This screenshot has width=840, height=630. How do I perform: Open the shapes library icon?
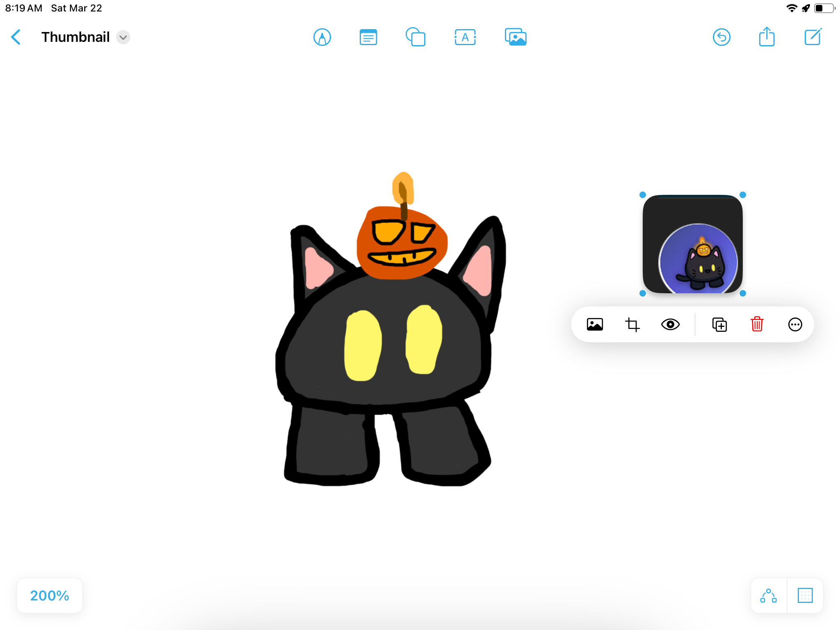click(x=415, y=37)
